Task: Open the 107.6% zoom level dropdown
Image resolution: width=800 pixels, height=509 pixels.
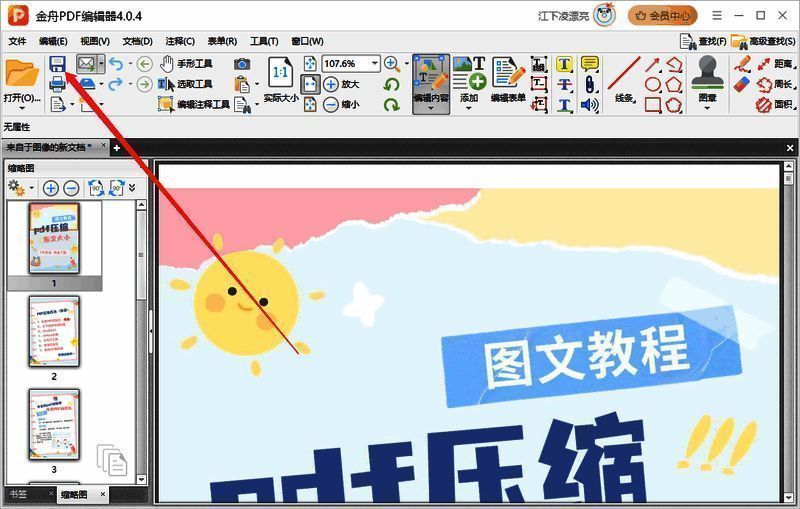Action: tap(375, 63)
